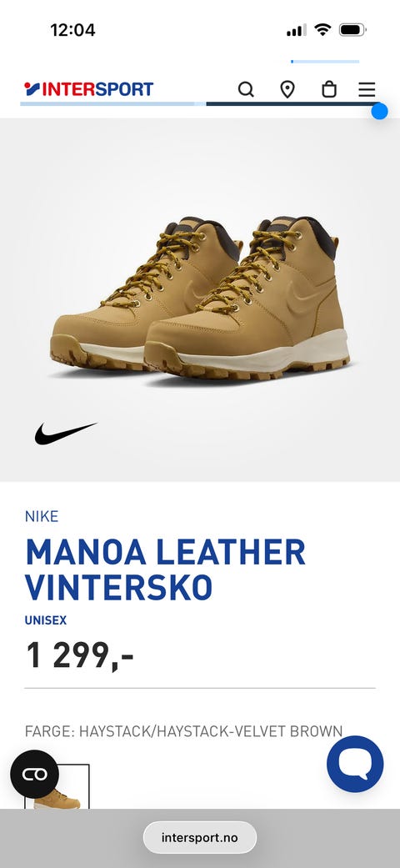The image size is (400, 868).
Task: Tap the Farge Haystack color label
Action: [x=183, y=730]
